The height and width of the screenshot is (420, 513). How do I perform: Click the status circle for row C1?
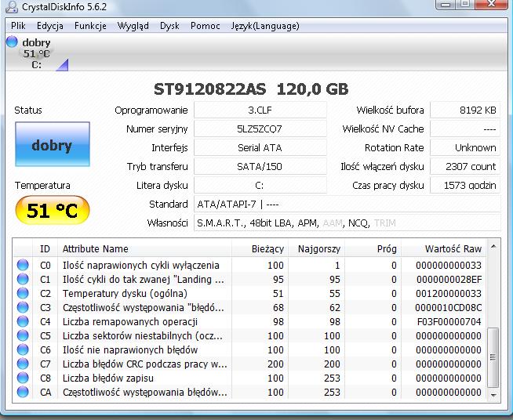pos(23,279)
